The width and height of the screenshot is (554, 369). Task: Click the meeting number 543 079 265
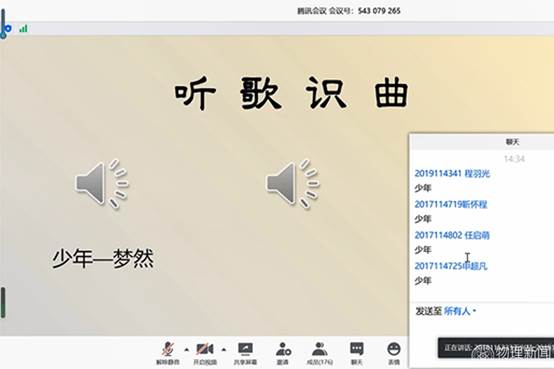(379, 11)
